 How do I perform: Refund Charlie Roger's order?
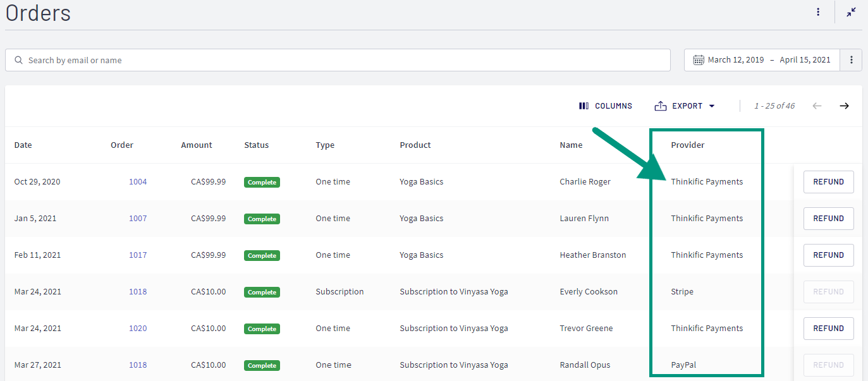point(828,182)
